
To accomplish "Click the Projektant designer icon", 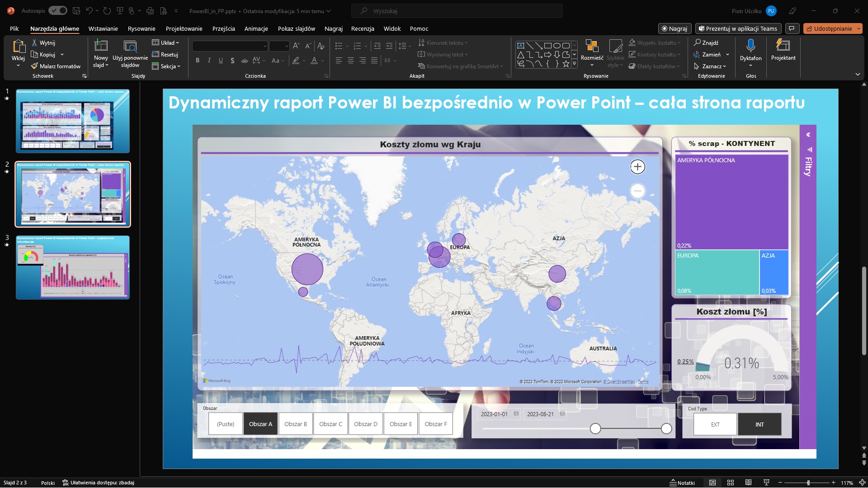I will point(783,46).
